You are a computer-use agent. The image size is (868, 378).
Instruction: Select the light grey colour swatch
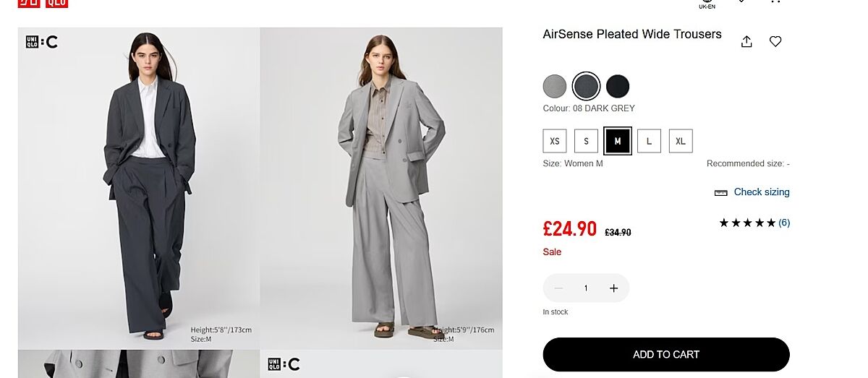[555, 87]
